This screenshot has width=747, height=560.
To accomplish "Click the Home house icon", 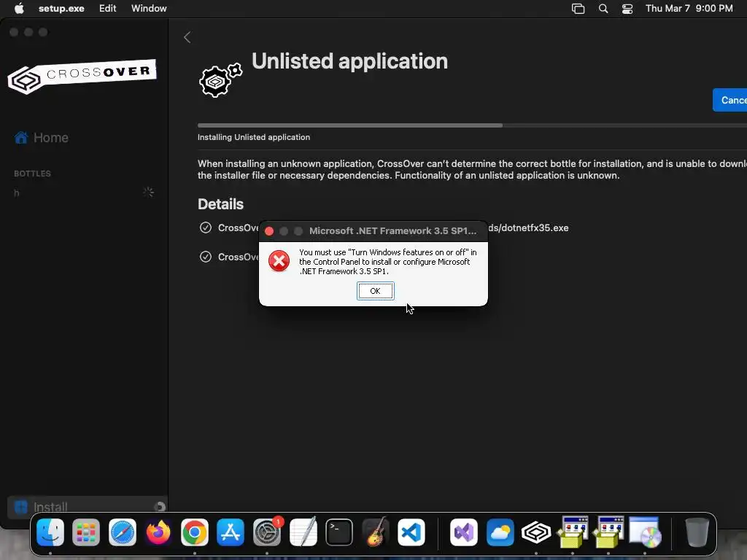I will tap(21, 138).
